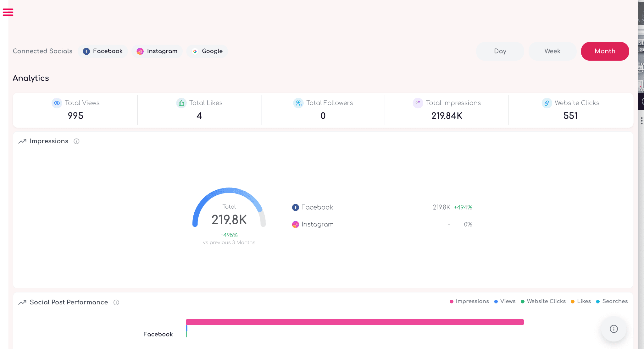Click the Total Views eye icon

click(57, 103)
